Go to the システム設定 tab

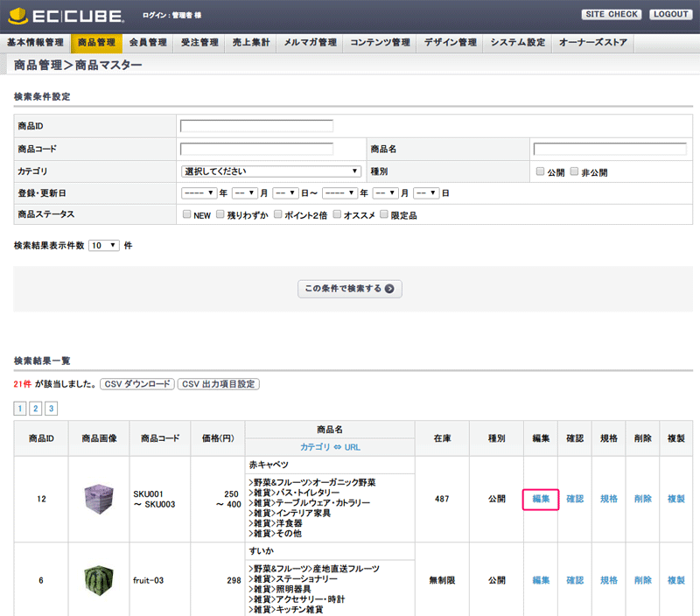pyautogui.click(x=517, y=42)
